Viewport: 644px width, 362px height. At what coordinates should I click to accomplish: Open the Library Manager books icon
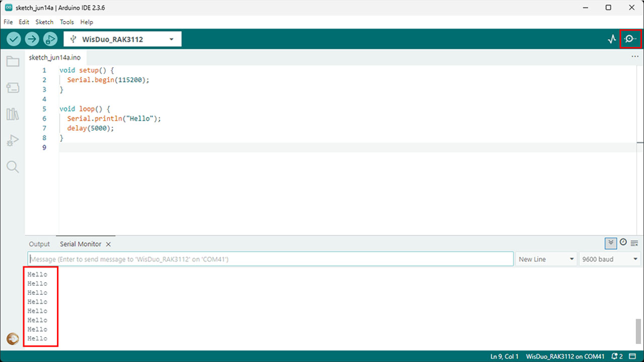click(13, 114)
